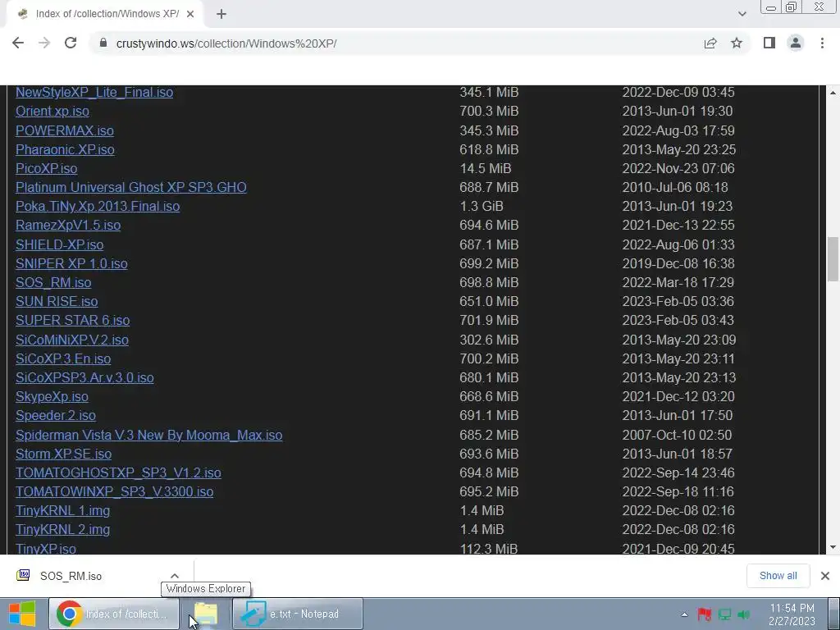Open Windows Explorer from taskbar
This screenshot has width=840, height=630.
point(206,614)
